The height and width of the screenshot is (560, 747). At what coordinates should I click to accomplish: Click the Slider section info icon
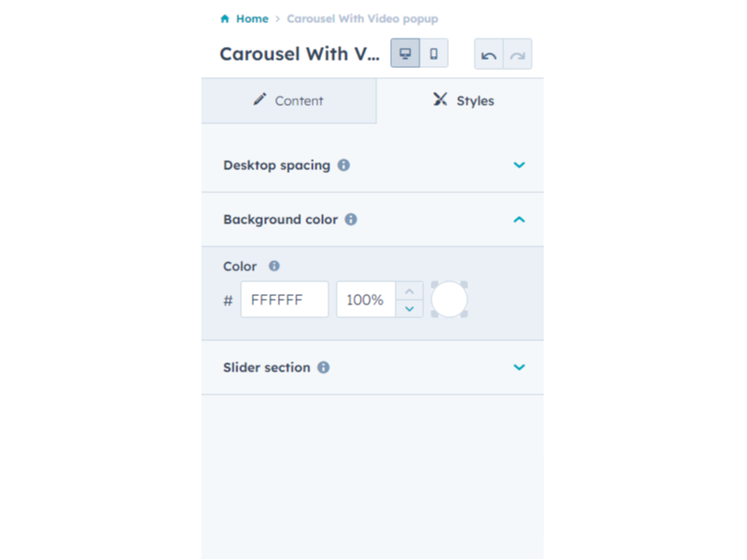[x=322, y=367]
